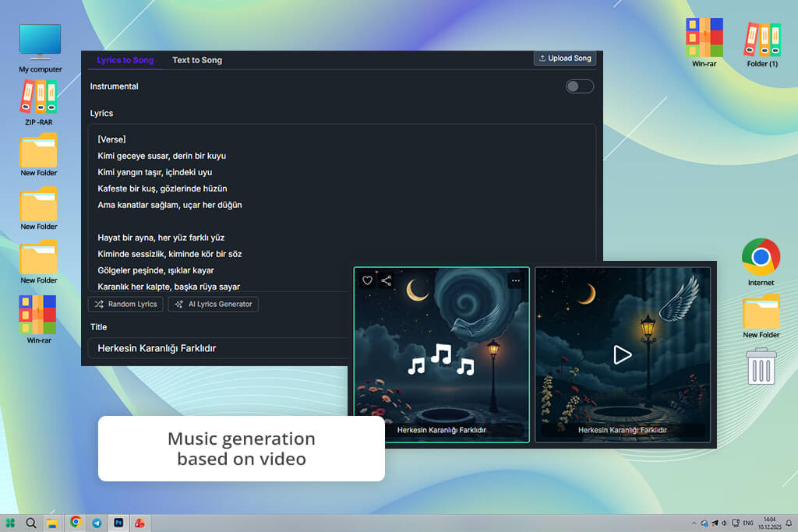798x532 pixels.
Task: Open File Explorer from the taskbar
Action: click(52, 523)
